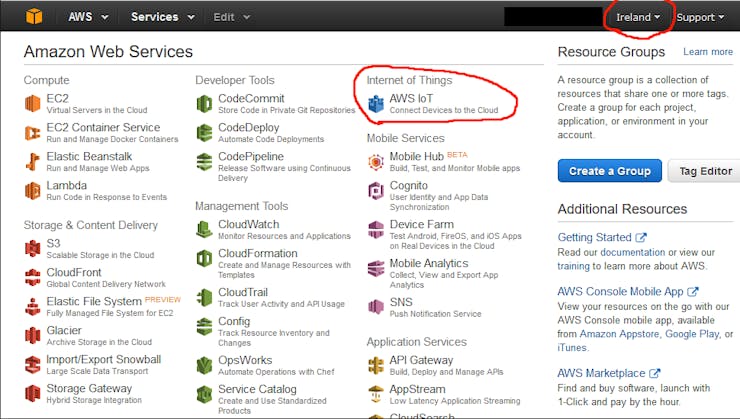740x419 pixels.
Task: Select the Config service icon
Action: [x=204, y=327]
